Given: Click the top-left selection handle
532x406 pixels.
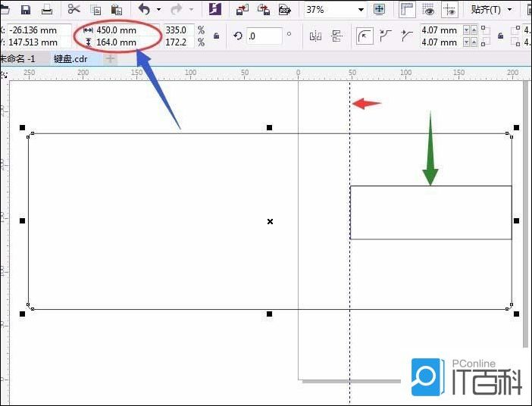Looking at the screenshot, I should (x=23, y=127).
